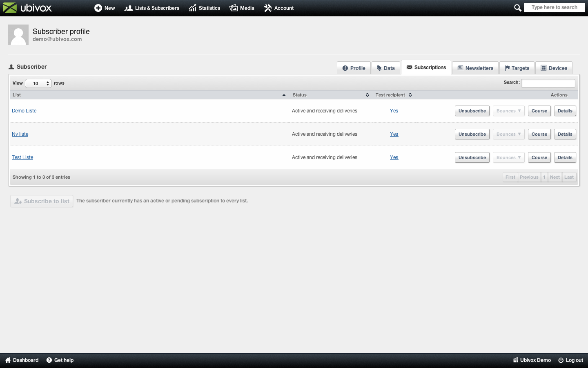Click Yes test recipient for Test Liste

[394, 157]
